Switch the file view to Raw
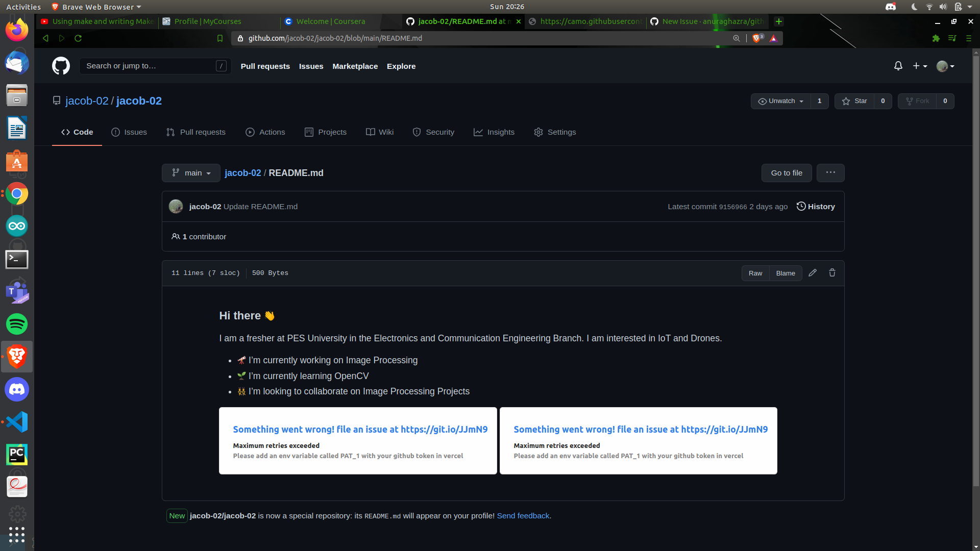The width and height of the screenshot is (980, 551). tap(755, 273)
